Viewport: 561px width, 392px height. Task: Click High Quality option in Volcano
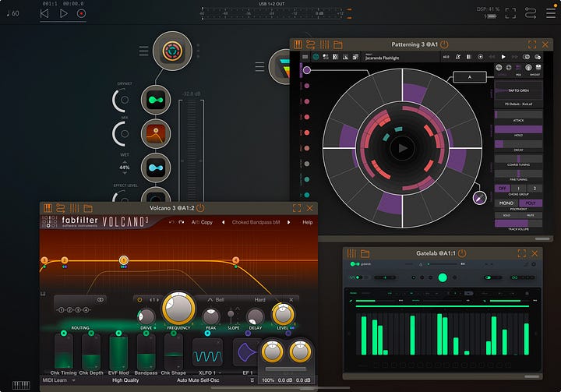125,380
